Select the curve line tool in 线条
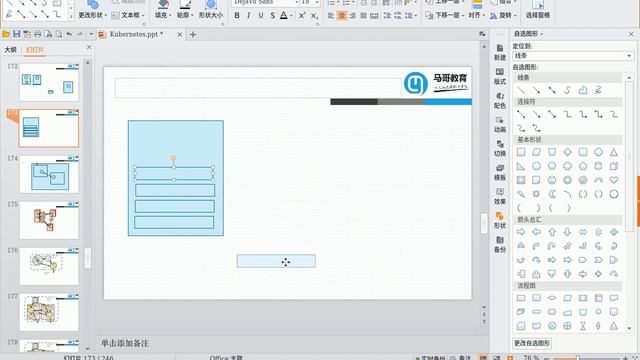This screenshot has height=360, width=640. [567, 90]
